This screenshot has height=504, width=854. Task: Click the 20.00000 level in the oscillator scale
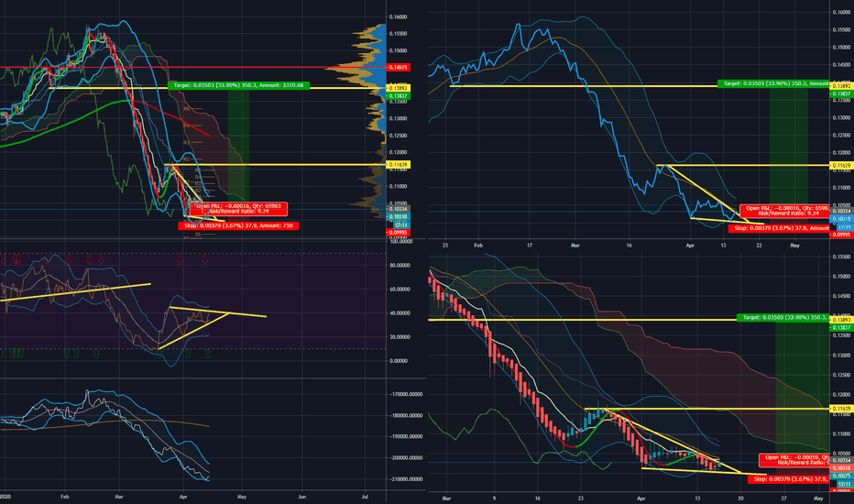pos(400,337)
